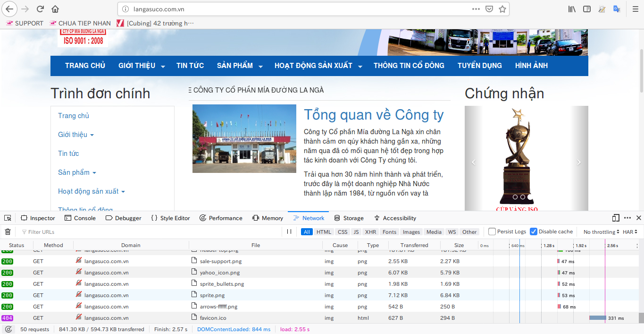
Task: Open the Cubing 42 trường bookmark
Action: click(x=155, y=23)
